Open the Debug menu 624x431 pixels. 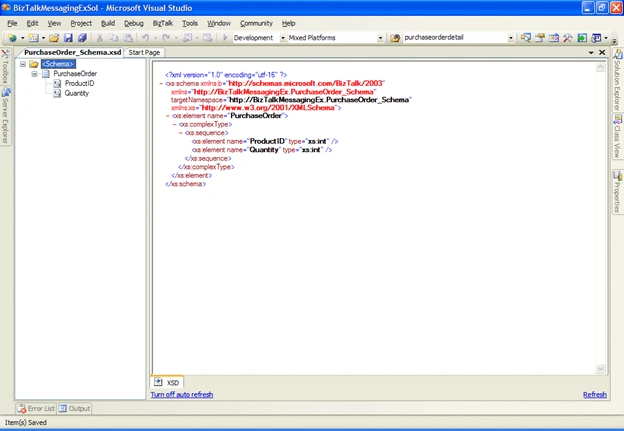click(134, 23)
